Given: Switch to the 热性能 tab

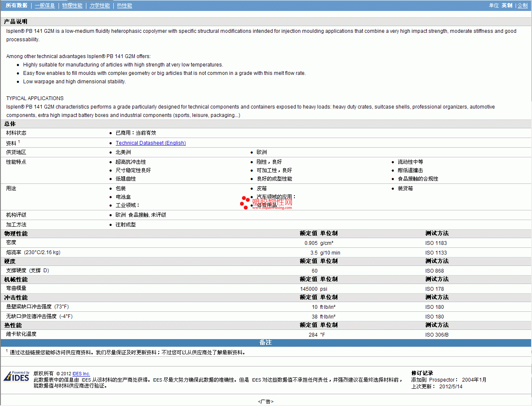Looking at the screenshot, I should click(124, 5).
